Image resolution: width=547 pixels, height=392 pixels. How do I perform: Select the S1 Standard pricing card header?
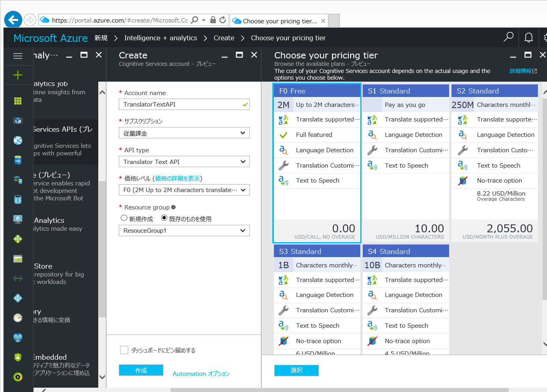406,91
